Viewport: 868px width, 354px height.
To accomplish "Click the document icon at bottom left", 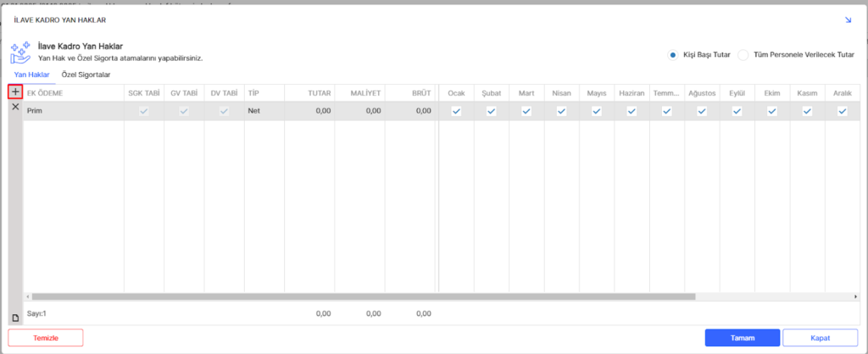I will 15,318.
